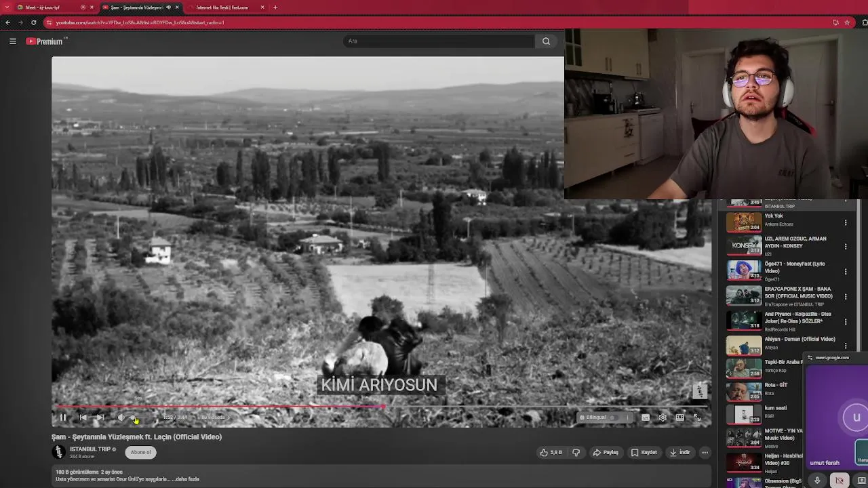This screenshot has width=868, height=488.
Task: Open ISTANBUL TRIP channel avatar
Action: pyautogui.click(x=59, y=451)
